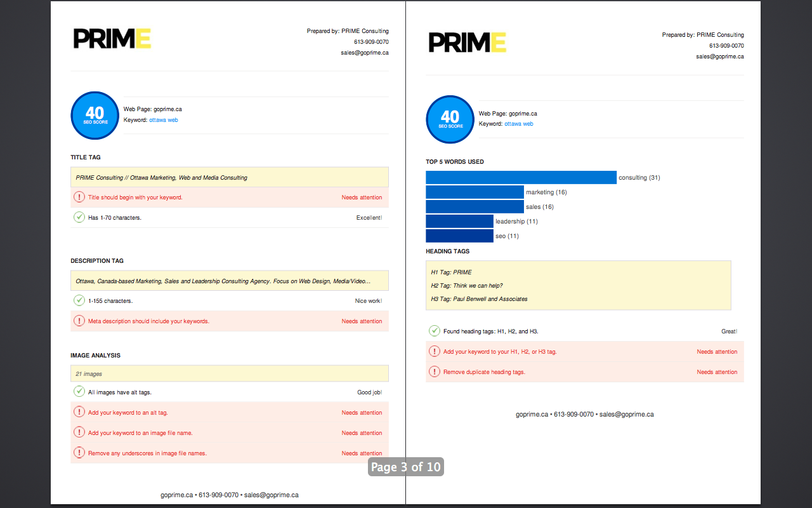
Task: Click the "Page 3 of 10" indicator
Action: [x=405, y=467]
